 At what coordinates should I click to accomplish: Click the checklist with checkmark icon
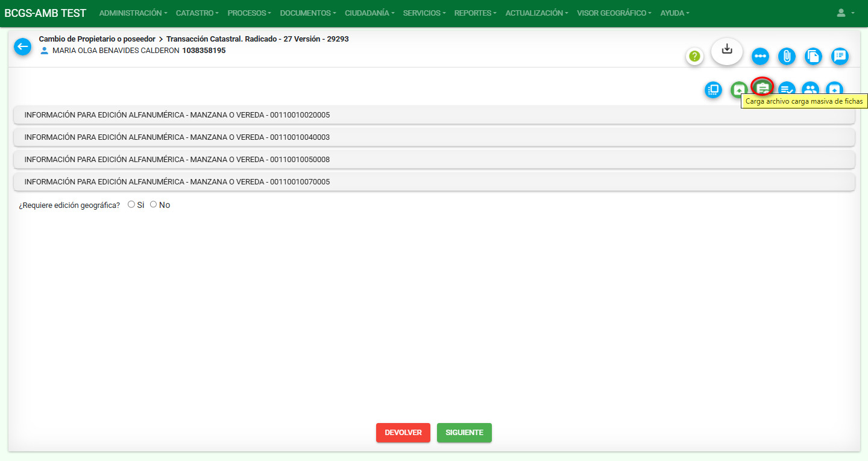[787, 90]
